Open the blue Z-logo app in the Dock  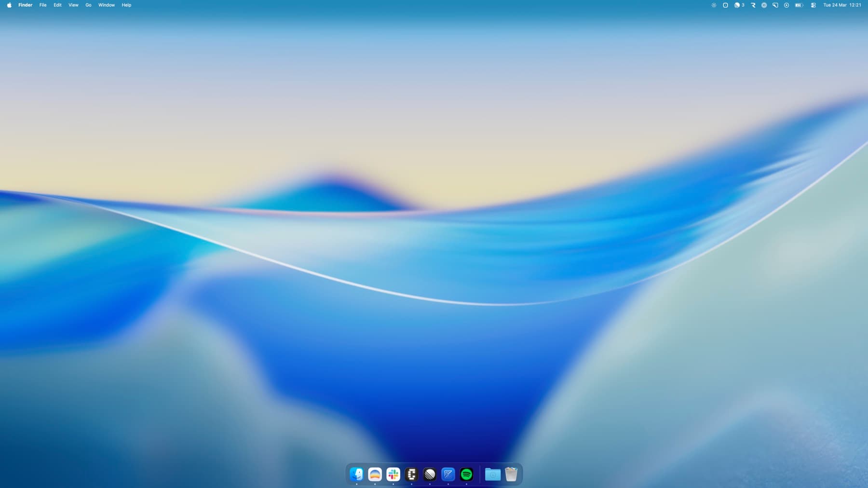448,474
